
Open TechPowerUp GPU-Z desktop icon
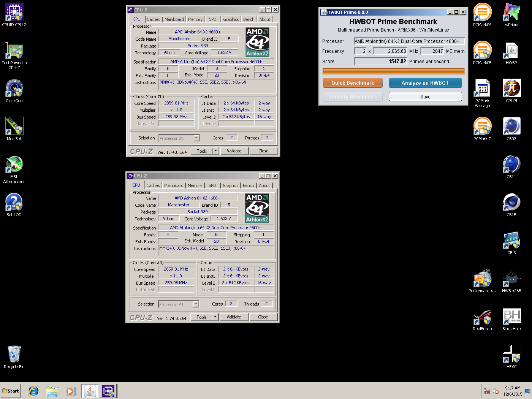point(14,55)
